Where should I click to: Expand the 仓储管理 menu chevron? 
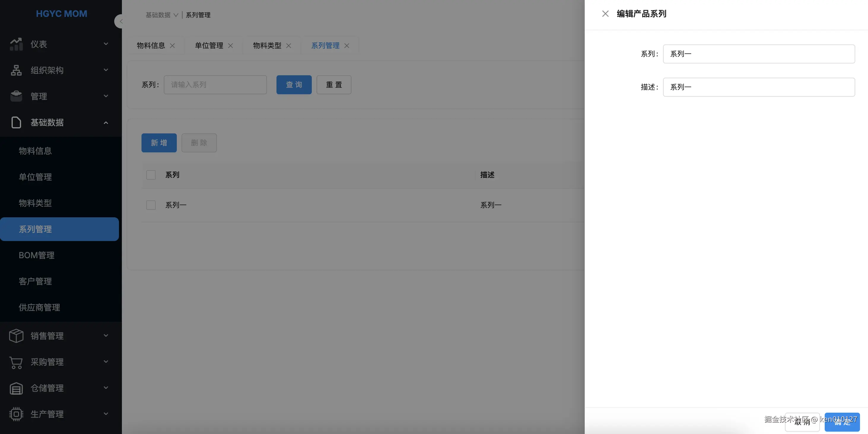[x=106, y=388]
